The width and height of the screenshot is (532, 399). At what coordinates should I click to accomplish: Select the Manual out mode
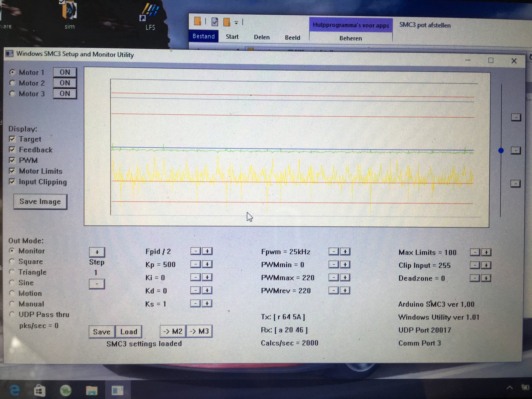(x=12, y=304)
